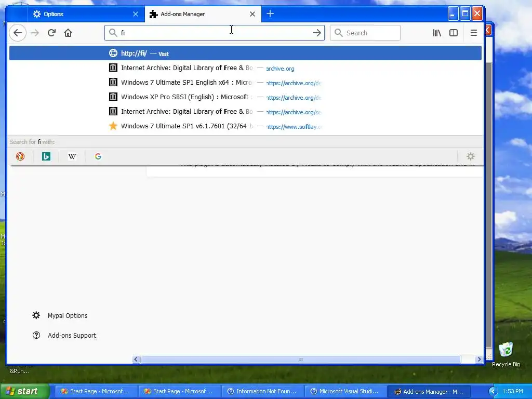Click the gear icon beside Mypal Options
Screen dimensions: 532x399
point(36,315)
